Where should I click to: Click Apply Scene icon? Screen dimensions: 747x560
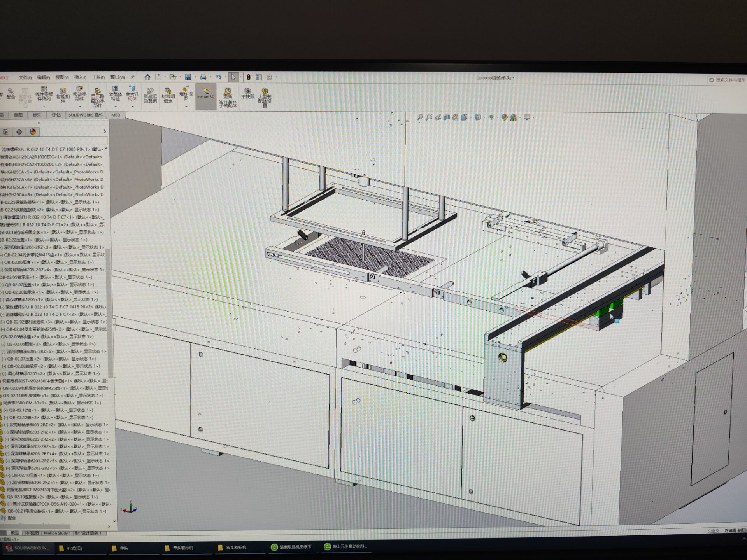[513, 117]
